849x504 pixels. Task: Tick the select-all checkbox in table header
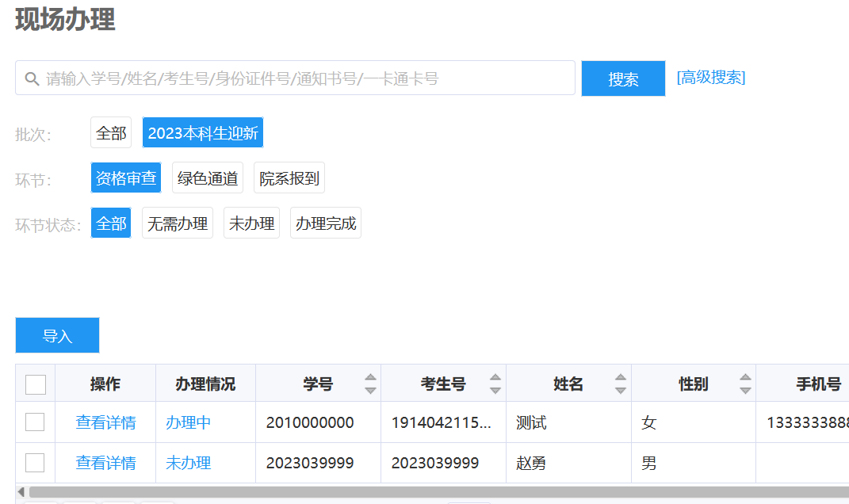coord(36,384)
